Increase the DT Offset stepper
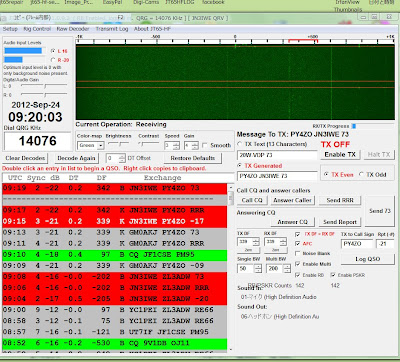The image size is (400, 362). pos(122,156)
